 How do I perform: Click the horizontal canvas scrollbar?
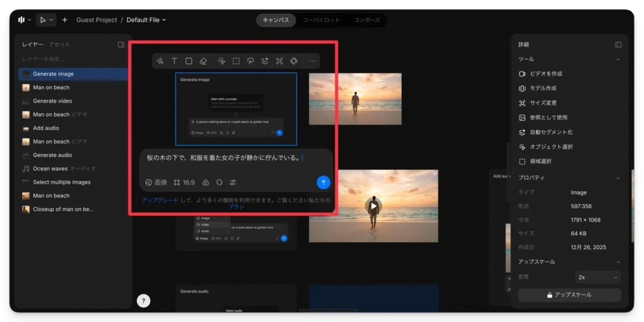point(328,311)
